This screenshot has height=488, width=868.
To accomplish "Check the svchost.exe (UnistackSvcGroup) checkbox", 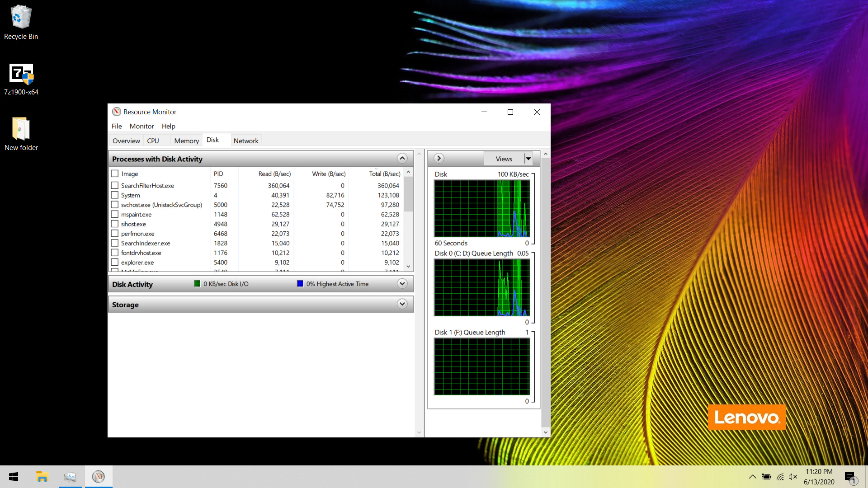I will tap(115, 205).
